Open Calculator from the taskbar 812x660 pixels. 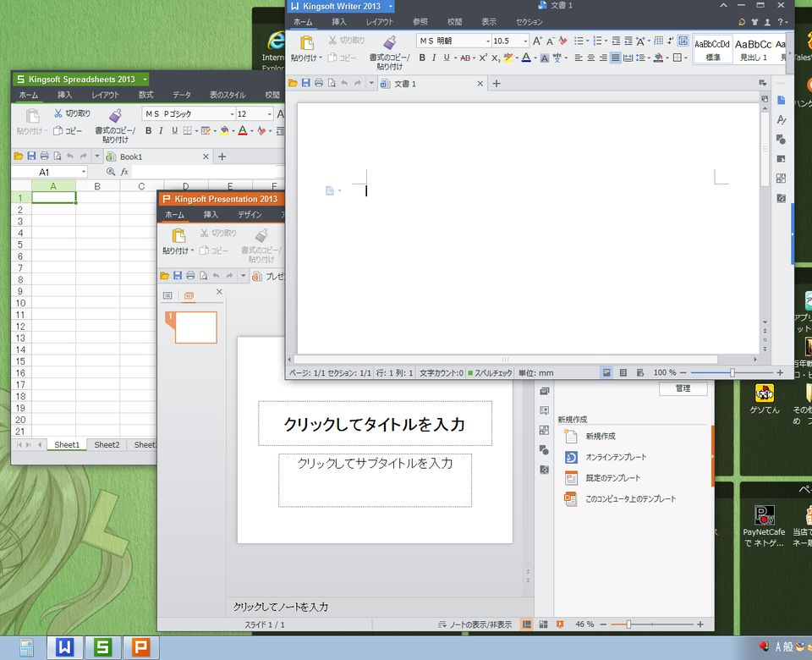(x=26, y=648)
